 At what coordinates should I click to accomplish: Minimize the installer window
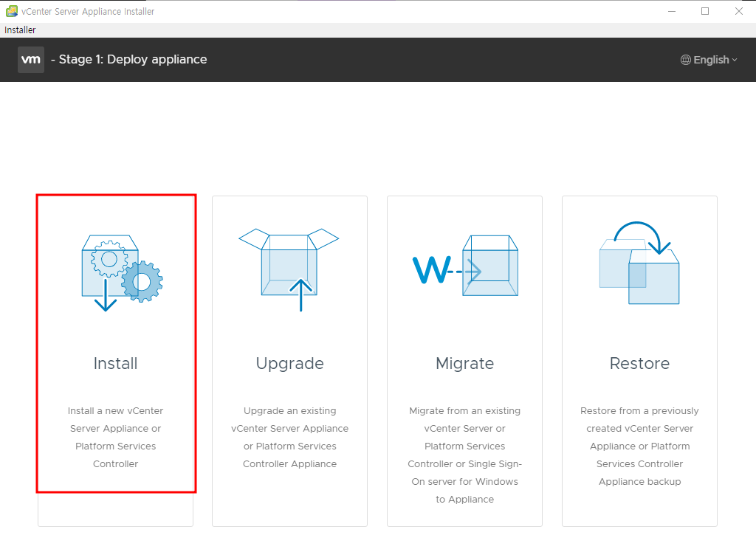[672, 11]
